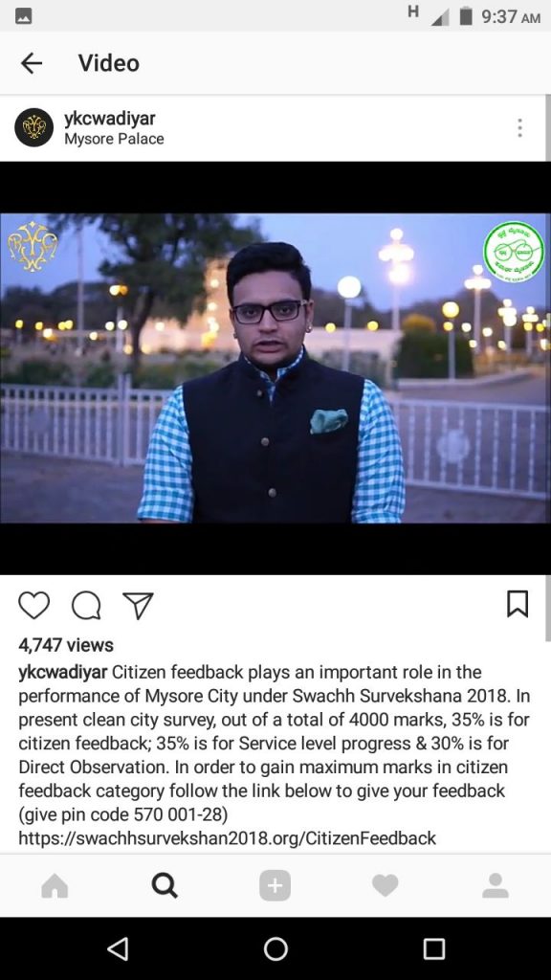Open comments with speech bubble icon
The height and width of the screenshot is (980, 551).
click(86, 605)
